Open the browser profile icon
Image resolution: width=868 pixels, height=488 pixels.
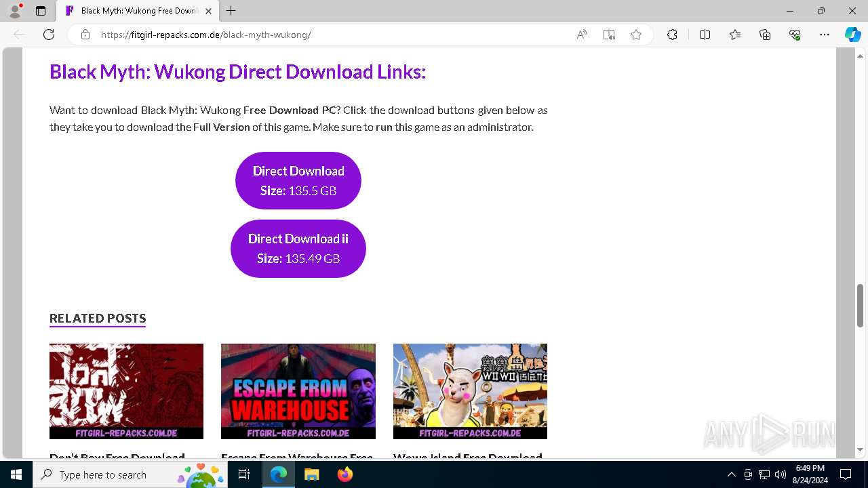click(15, 11)
